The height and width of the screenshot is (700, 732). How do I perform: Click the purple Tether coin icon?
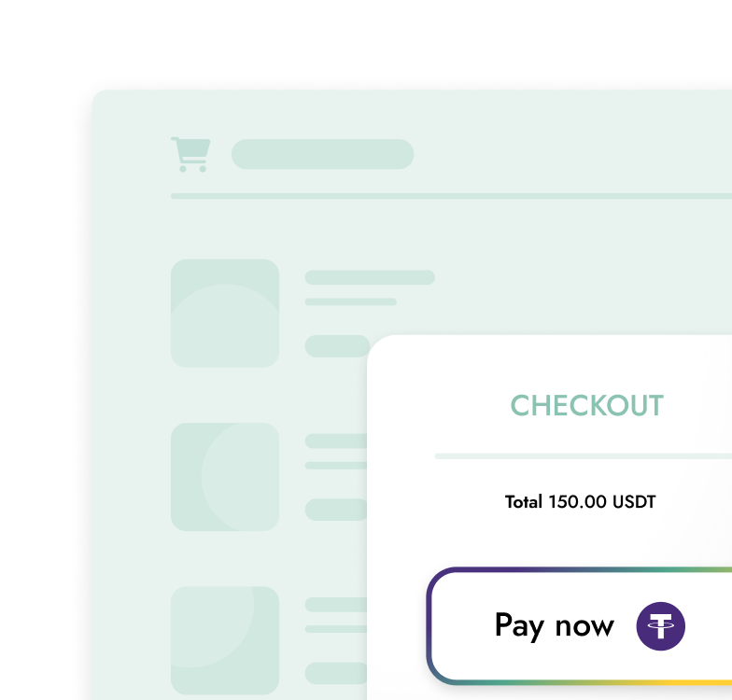(x=661, y=625)
